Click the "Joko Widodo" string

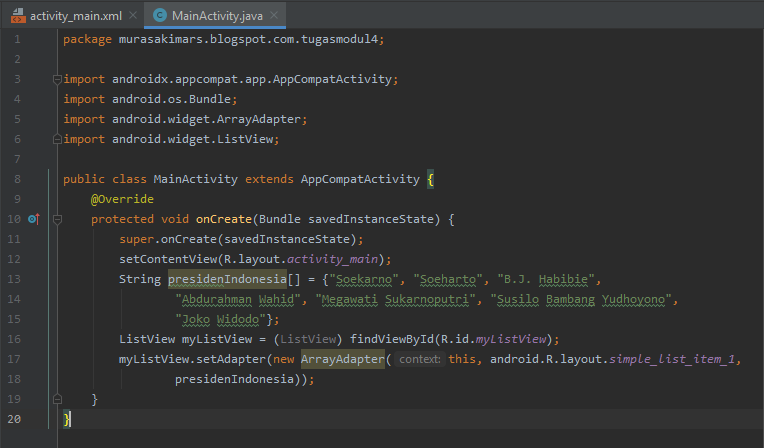coord(220,319)
